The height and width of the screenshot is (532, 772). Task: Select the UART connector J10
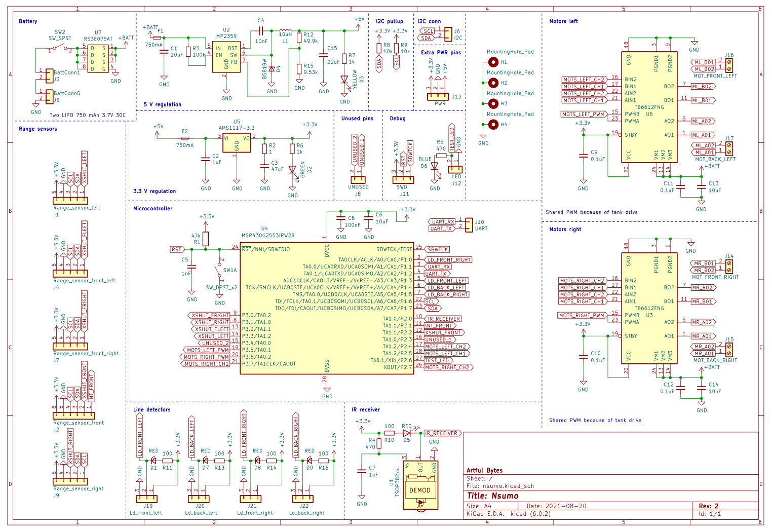pos(469,224)
